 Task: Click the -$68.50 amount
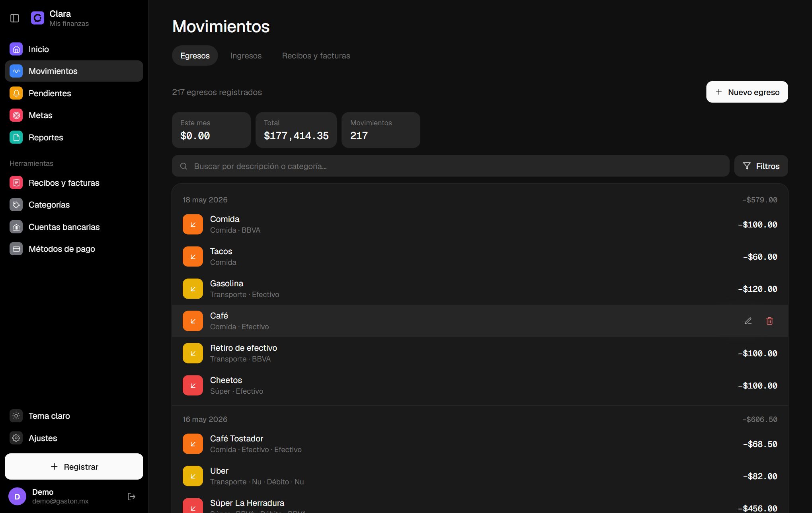coord(760,444)
